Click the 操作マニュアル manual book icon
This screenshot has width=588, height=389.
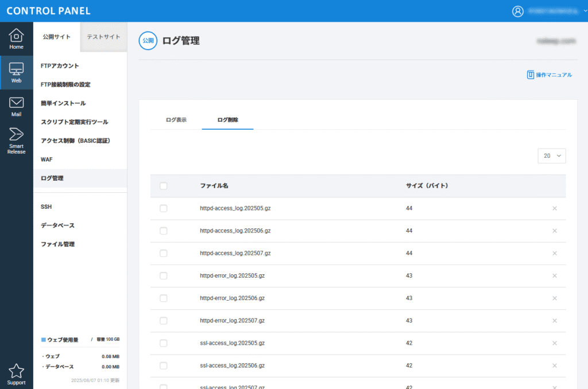tap(530, 75)
